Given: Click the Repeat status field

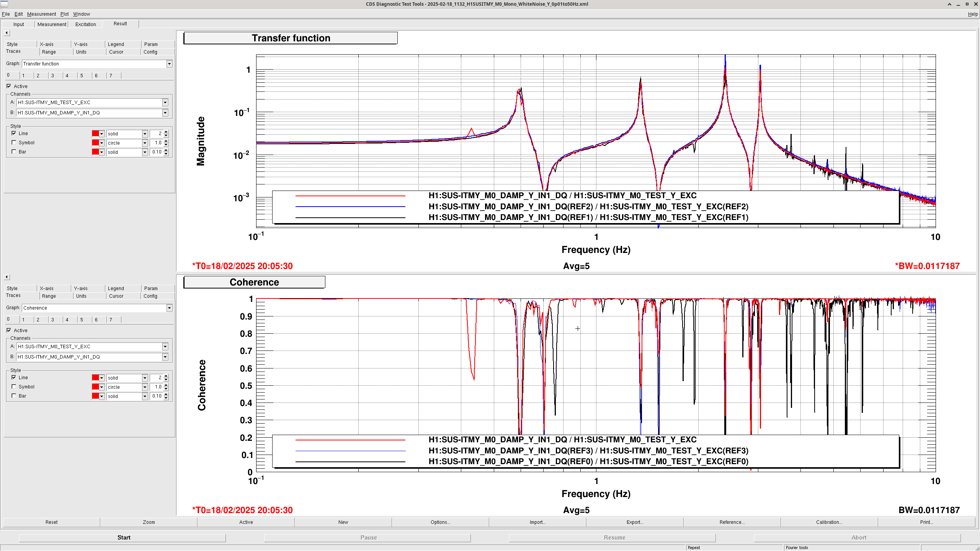Looking at the screenshot, I should point(734,548).
